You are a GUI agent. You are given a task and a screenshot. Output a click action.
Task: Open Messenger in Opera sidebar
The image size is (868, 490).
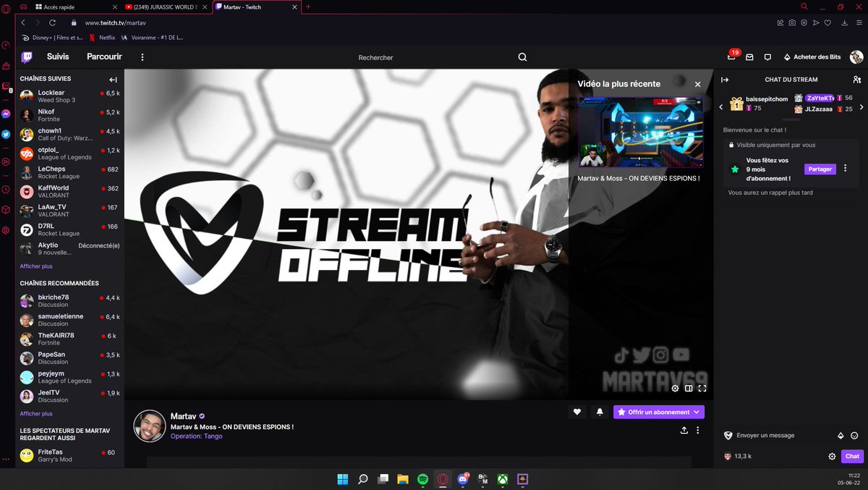click(6, 114)
